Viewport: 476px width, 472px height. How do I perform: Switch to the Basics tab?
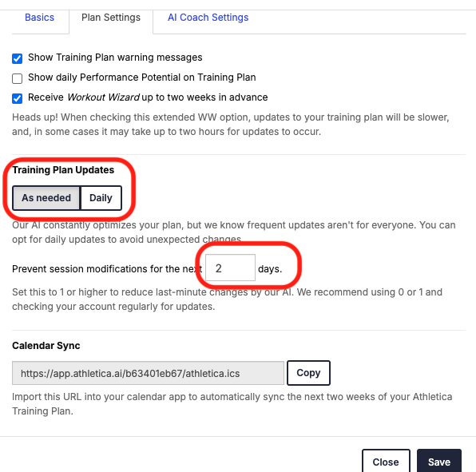(39, 18)
